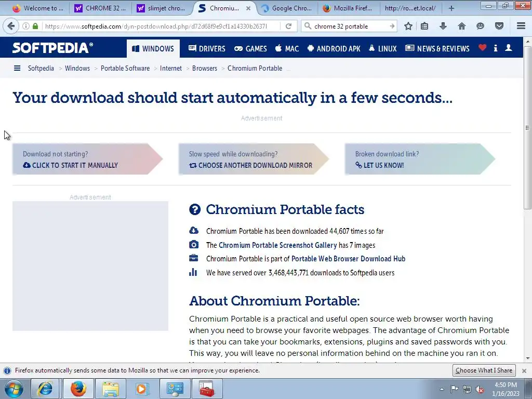Open Chromium Portable Screenshot Gallery link
The width and height of the screenshot is (532, 399).
point(277,245)
